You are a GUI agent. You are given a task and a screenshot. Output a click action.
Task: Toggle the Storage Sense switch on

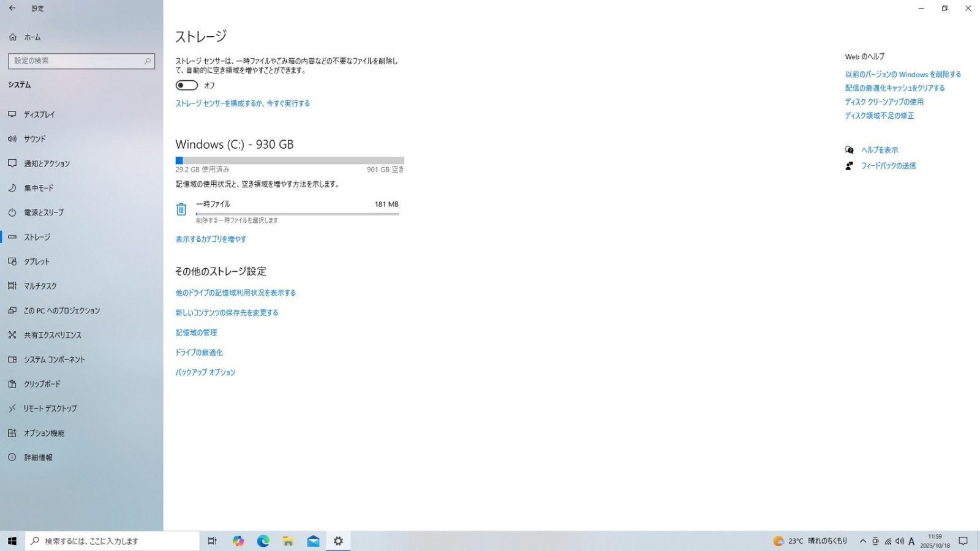click(x=187, y=85)
